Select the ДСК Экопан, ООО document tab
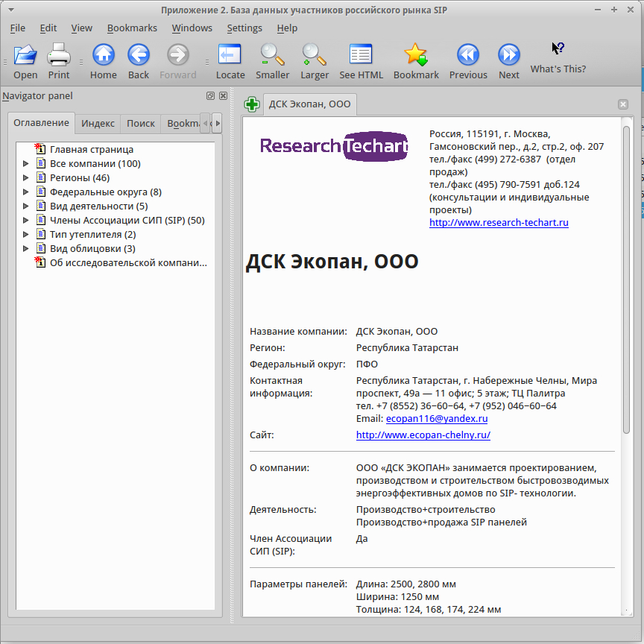 click(309, 104)
